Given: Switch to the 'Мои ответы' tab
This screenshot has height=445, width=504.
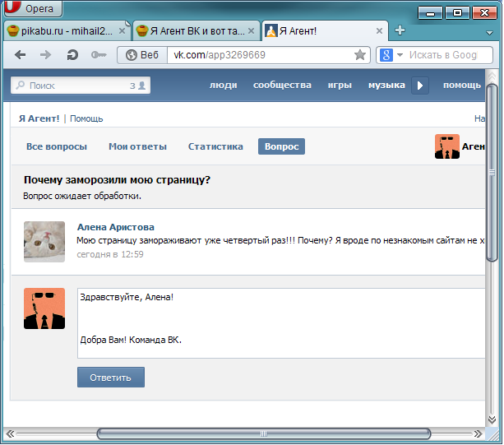Looking at the screenshot, I should tap(137, 146).
